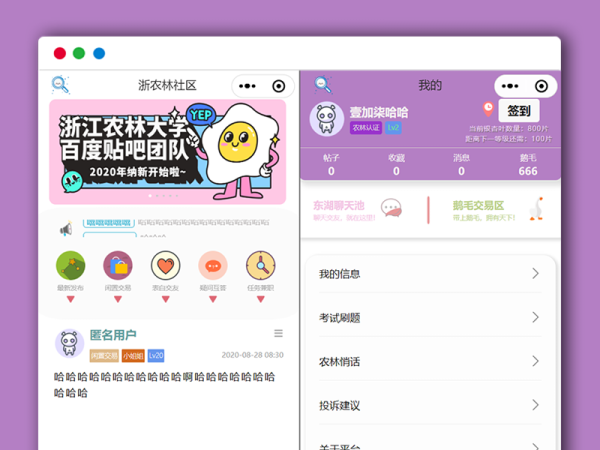Screen dimensions: 600x450
Task: Click the 签到 sign-in button
Action: tap(519, 111)
